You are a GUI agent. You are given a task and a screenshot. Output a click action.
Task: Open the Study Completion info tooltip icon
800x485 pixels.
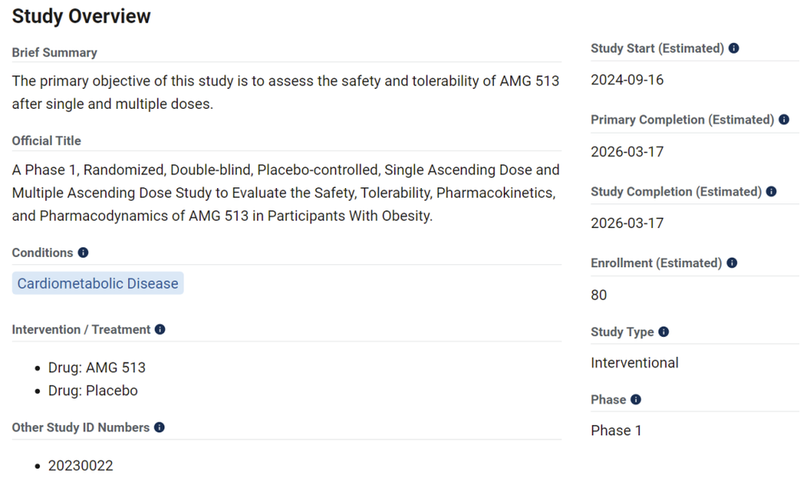771,191
